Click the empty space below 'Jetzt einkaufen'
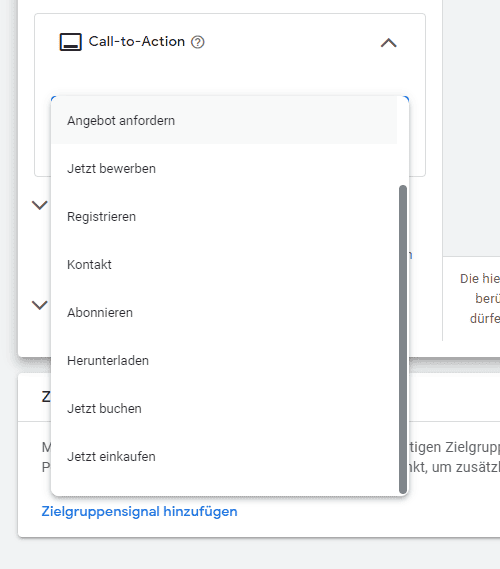500x569 pixels. [x=224, y=488]
